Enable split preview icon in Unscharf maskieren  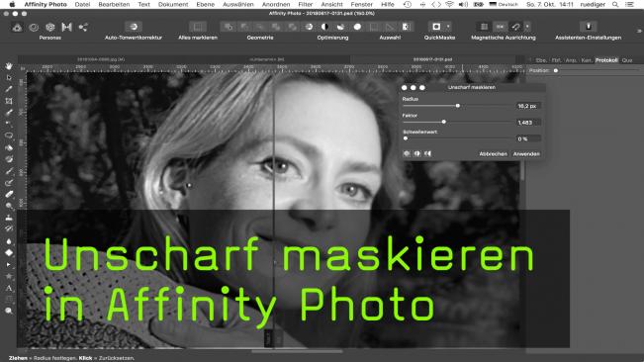(x=417, y=153)
